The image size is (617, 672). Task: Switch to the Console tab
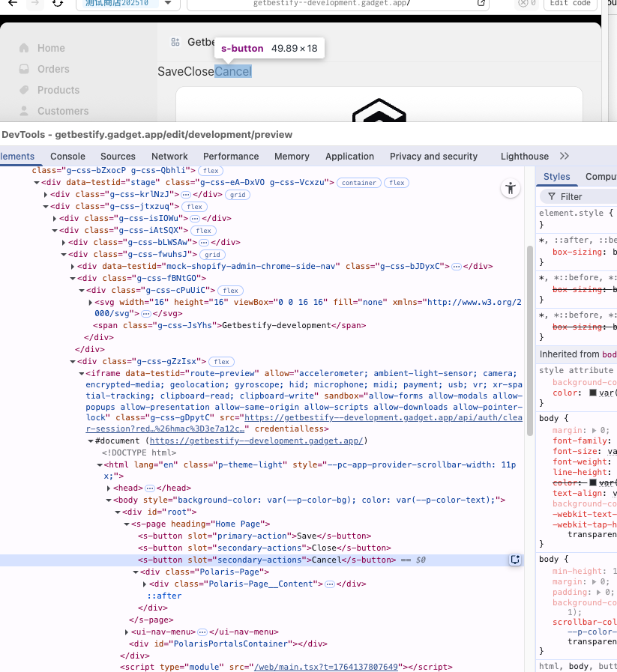pyautogui.click(x=67, y=157)
